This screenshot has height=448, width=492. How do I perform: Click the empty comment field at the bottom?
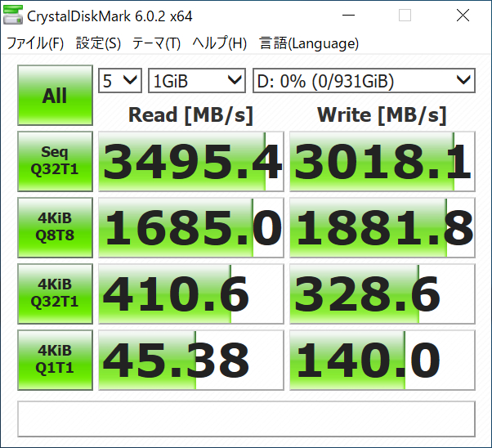pos(246,419)
